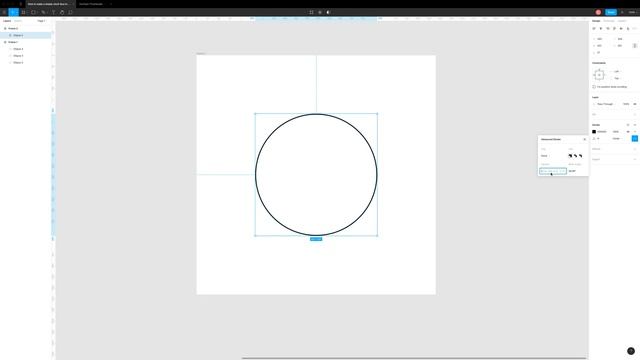Open the help button at bottom right
This screenshot has height=360, width=640.
[631, 351]
